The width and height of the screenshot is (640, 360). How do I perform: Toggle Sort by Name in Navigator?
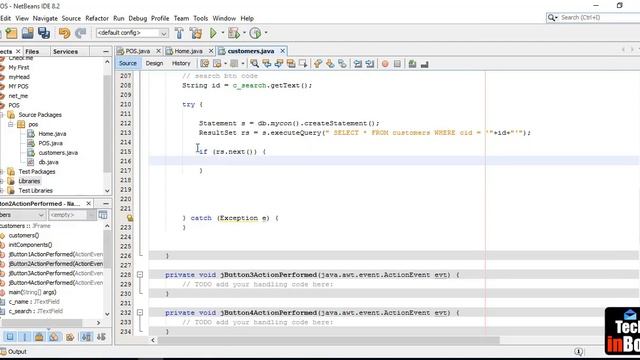pos(86,337)
